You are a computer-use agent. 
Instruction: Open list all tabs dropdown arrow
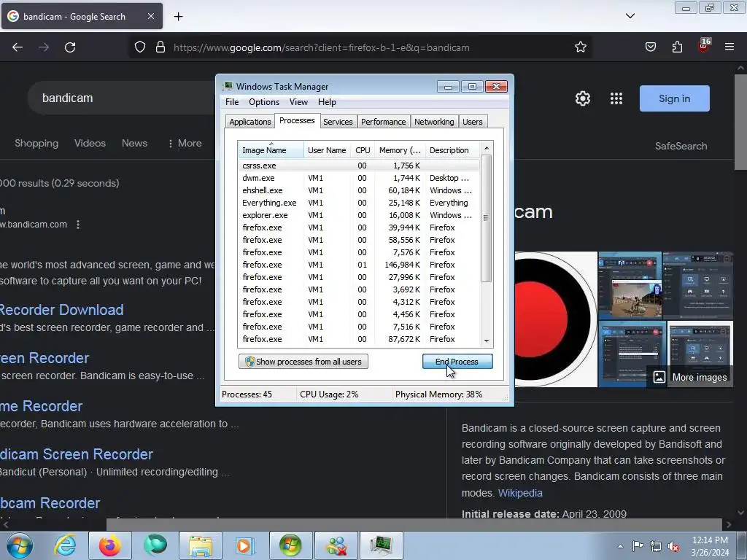(630, 16)
